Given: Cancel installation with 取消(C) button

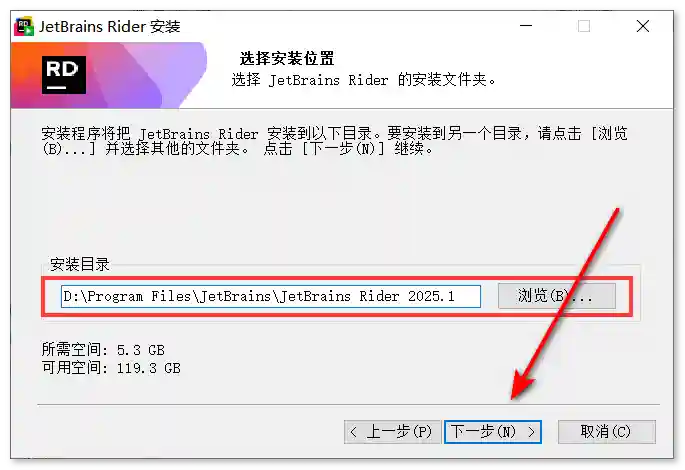Looking at the screenshot, I should pos(606,432).
